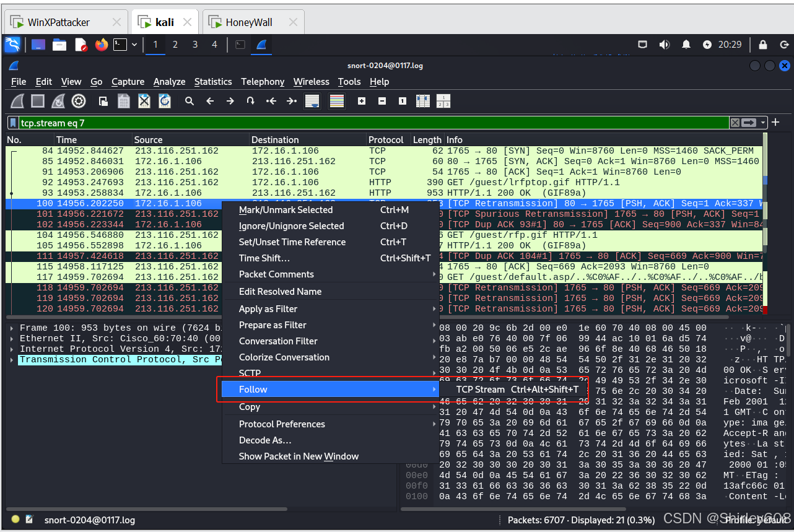Open expert information status bar circle
This screenshot has height=532, width=794.
click(15, 520)
